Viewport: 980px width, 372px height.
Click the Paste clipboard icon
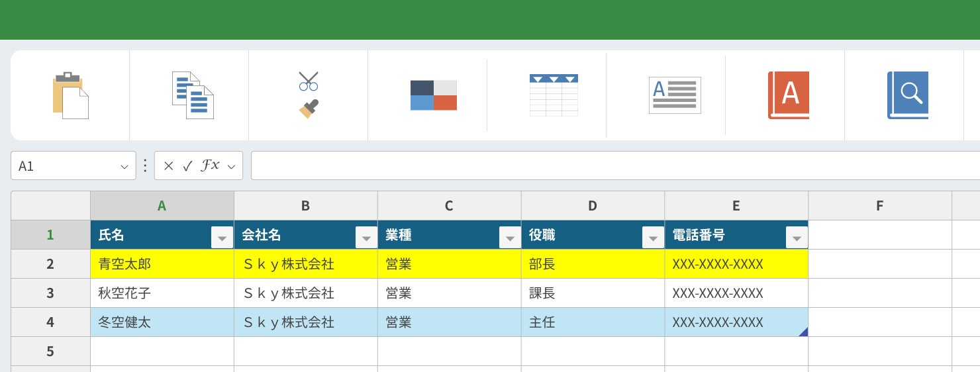(70, 95)
